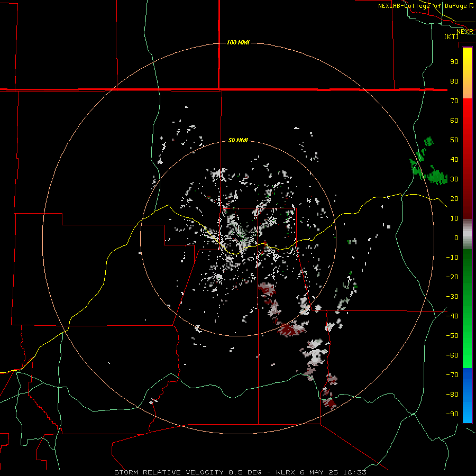476x476 pixels.
Task: Click the -50 value on the velocity scale
Action: [x=452, y=336]
